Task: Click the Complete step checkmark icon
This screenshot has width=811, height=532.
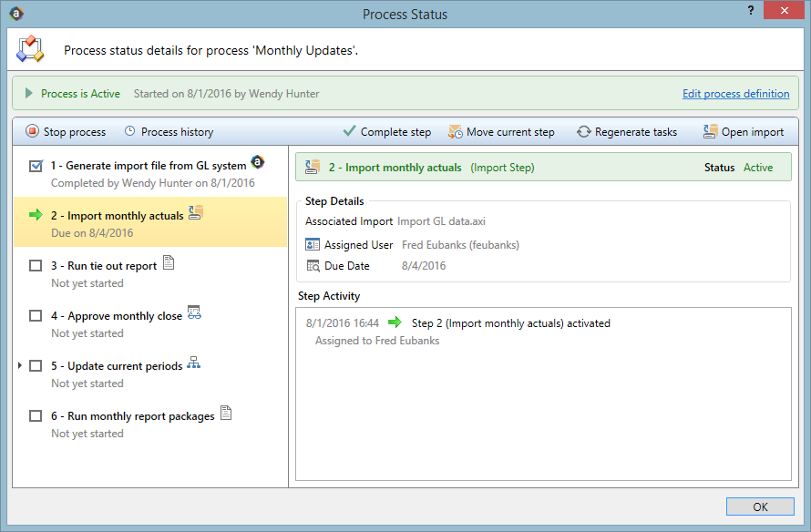Action: pos(349,131)
